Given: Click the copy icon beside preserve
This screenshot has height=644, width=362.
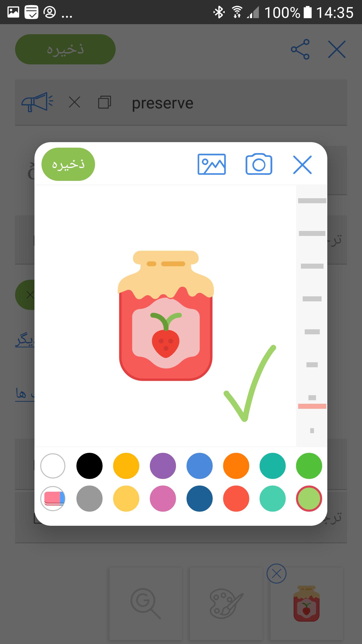Looking at the screenshot, I should coord(104,102).
